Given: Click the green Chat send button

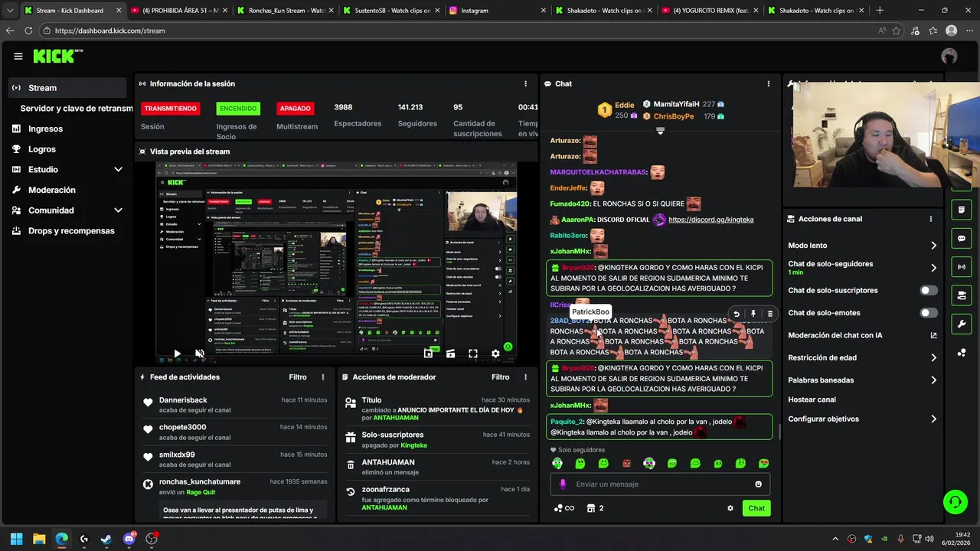Looking at the screenshot, I should point(756,508).
